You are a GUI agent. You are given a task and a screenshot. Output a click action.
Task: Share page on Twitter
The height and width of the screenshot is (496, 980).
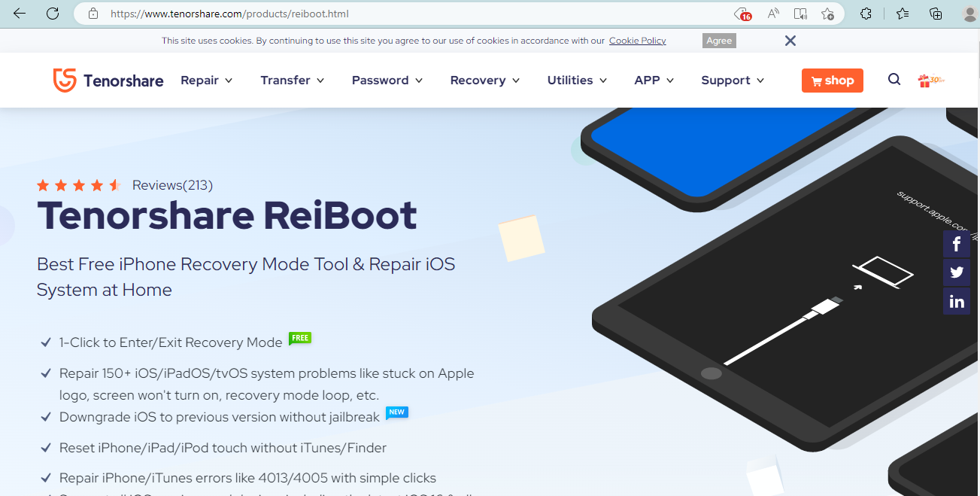pyautogui.click(x=957, y=272)
